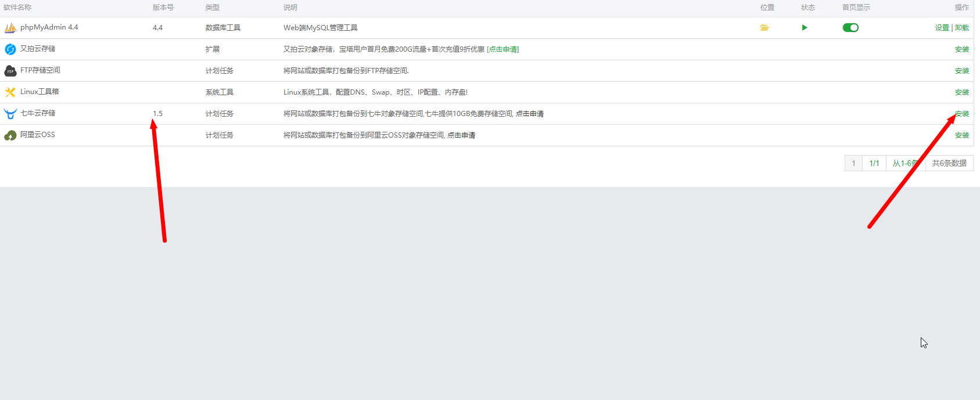Image resolution: width=980 pixels, height=400 pixels.
Task: Click the 1/1 page indicator
Action: click(x=874, y=163)
